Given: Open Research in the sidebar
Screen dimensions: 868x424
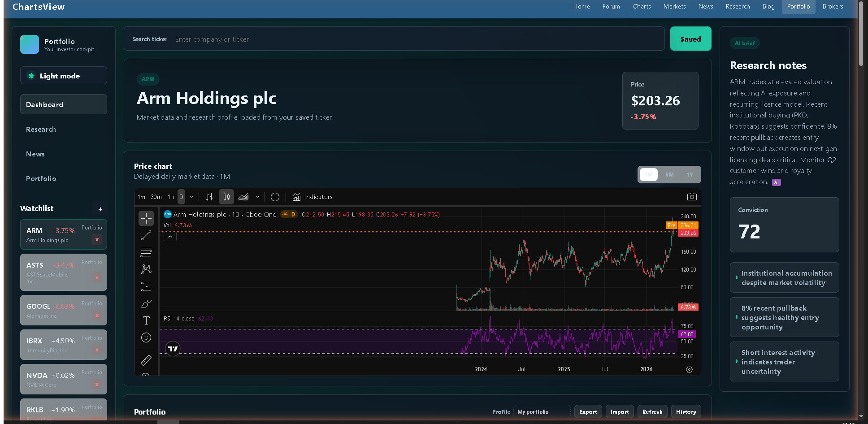Looking at the screenshot, I should (64, 129).
